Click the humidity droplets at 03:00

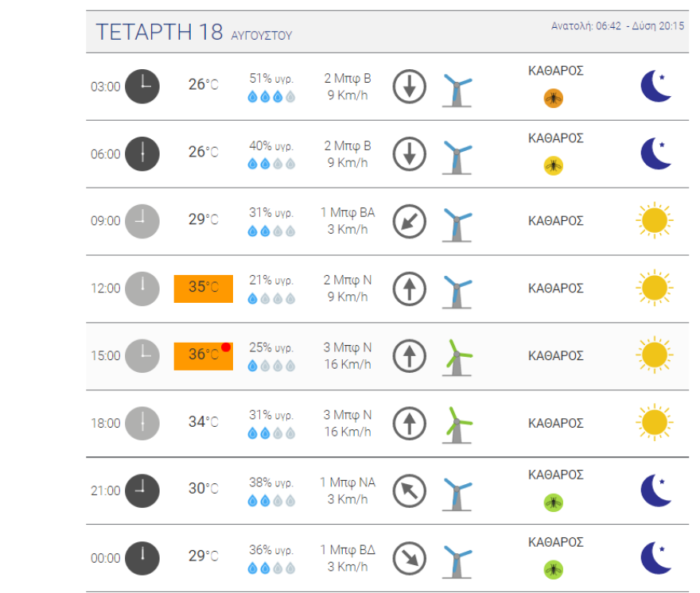tap(271, 96)
